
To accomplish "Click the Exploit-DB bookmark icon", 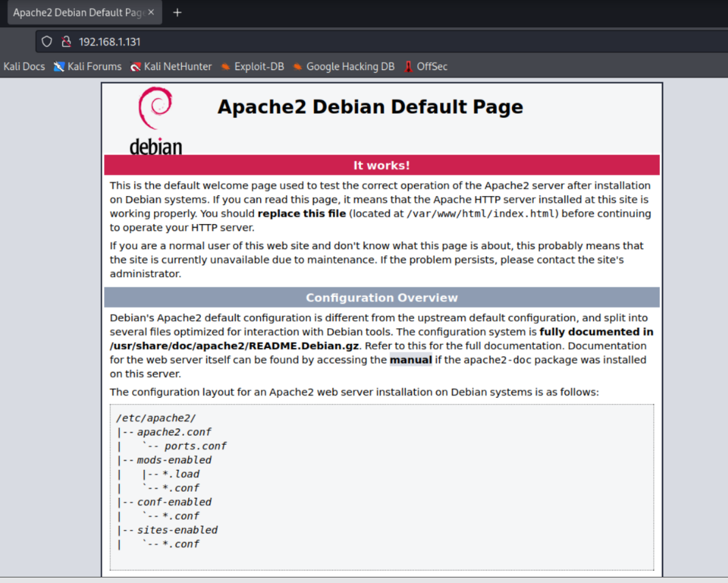I will pos(225,66).
